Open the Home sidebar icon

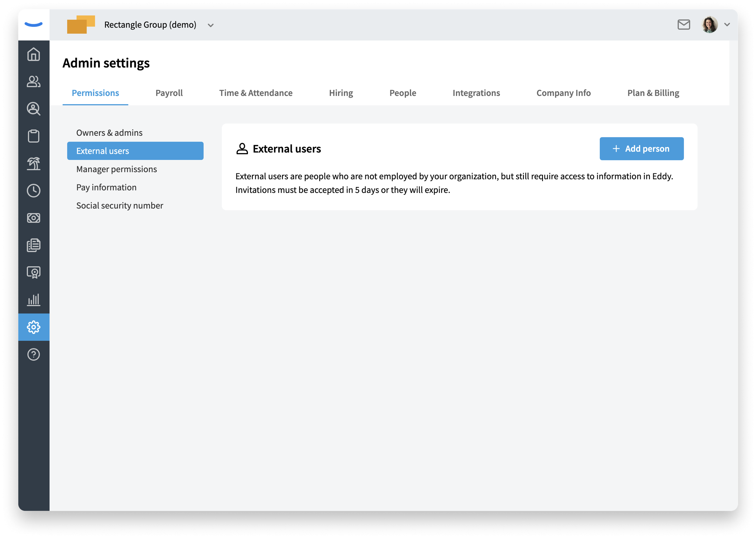[33, 54]
